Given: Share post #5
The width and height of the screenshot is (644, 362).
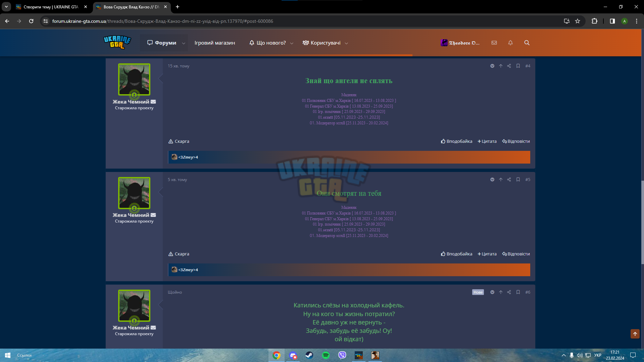Looking at the screenshot, I should click(x=509, y=180).
